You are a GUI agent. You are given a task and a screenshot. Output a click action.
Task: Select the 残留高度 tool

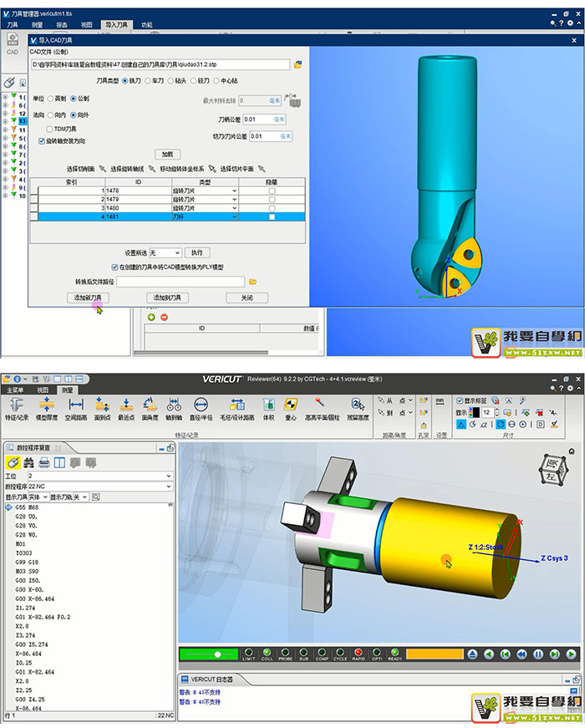358,409
